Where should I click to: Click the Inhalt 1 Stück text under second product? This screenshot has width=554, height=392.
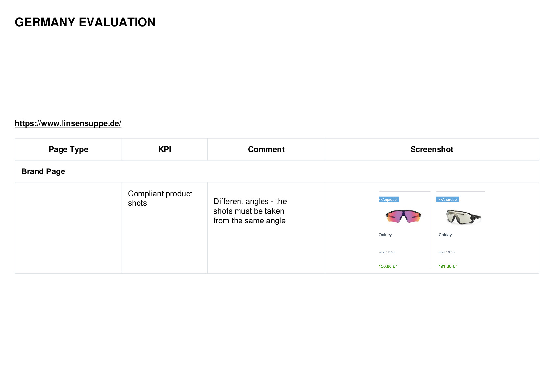click(447, 252)
